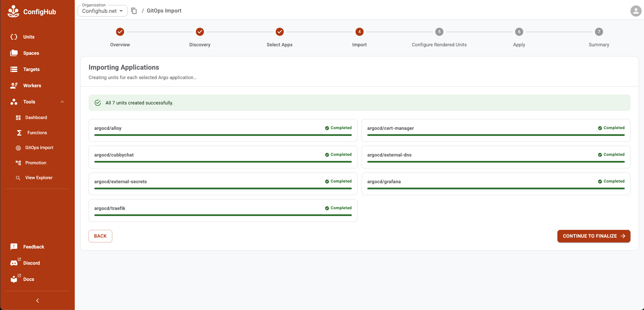
Task: Click the GitOps Import target icon
Action: (x=18, y=148)
